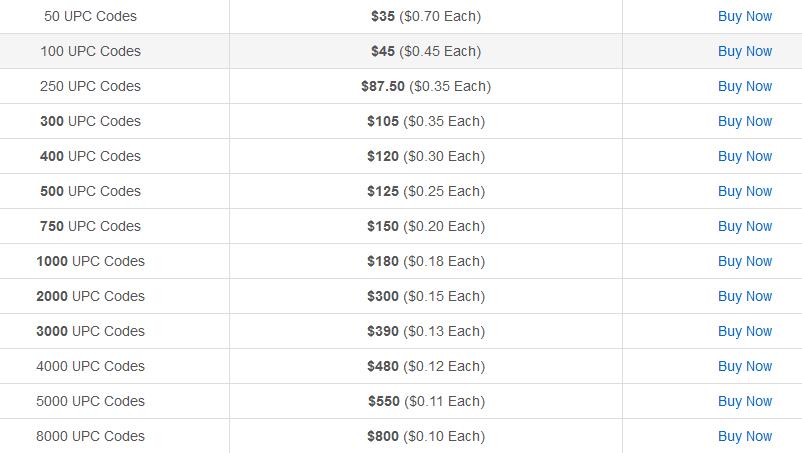The image size is (802, 453).
Task: Click the $87.50 price cell
Action: [426, 86]
